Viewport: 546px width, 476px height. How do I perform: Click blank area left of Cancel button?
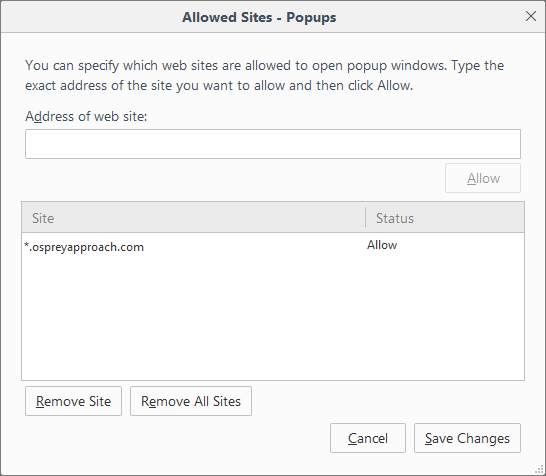point(174,438)
